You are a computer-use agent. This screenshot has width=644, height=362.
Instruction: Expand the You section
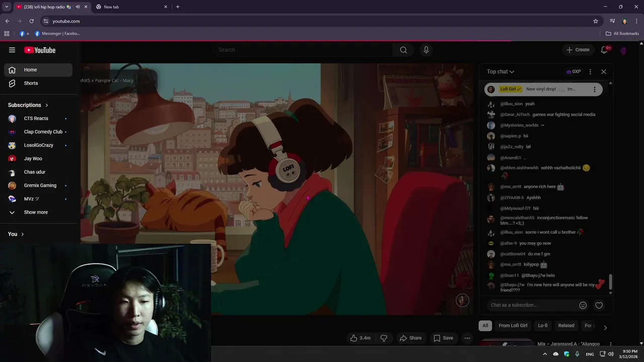pyautogui.click(x=16, y=234)
